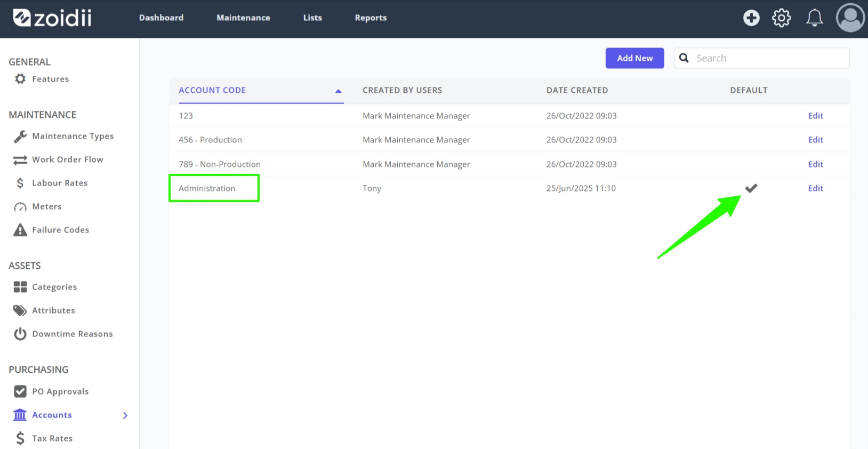Open Attributes settings
Viewport: 868px width, 449px height.
[x=53, y=310]
